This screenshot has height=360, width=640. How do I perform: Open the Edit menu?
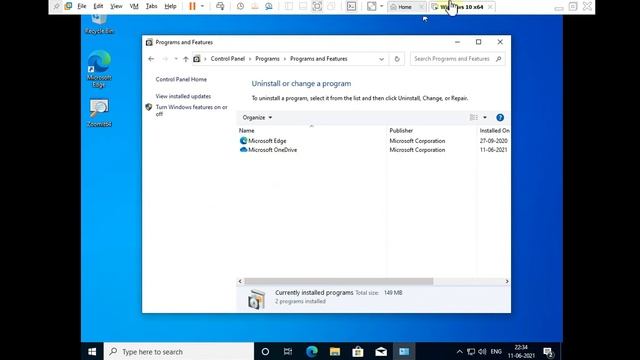click(x=98, y=6)
